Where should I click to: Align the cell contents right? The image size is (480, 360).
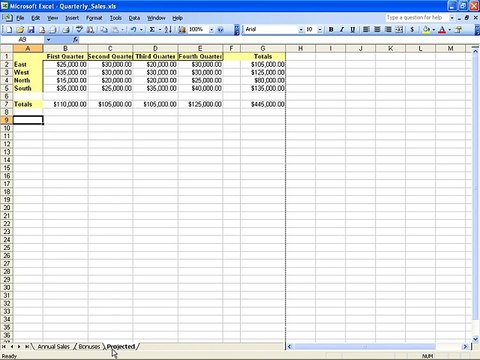coord(388,30)
